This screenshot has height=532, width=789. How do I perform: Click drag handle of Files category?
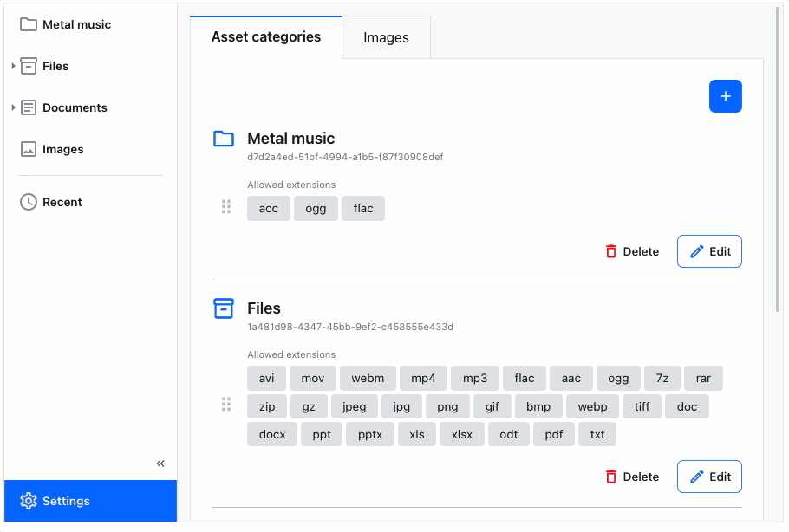click(226, 405)
